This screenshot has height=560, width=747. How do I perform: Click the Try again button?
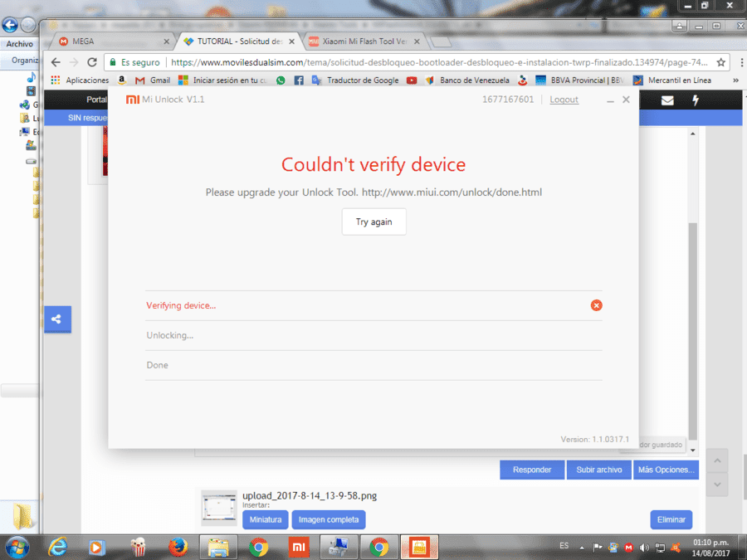click(x=374, y=222)
